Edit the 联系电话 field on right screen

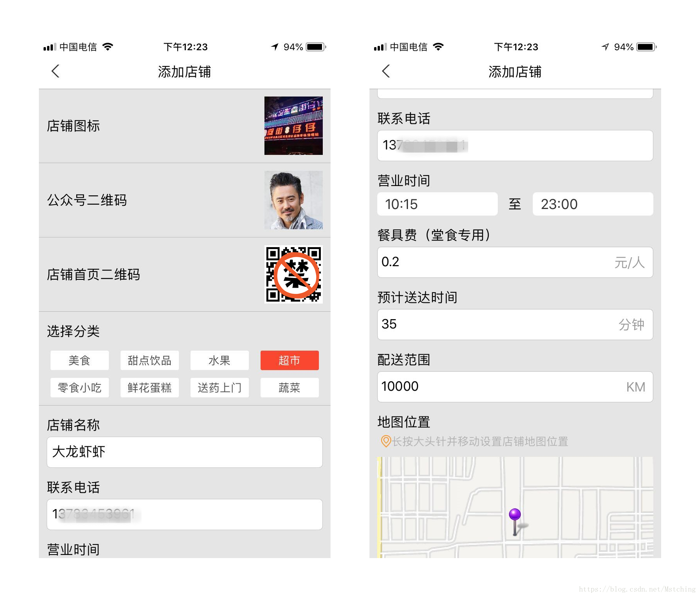point(515,146)
